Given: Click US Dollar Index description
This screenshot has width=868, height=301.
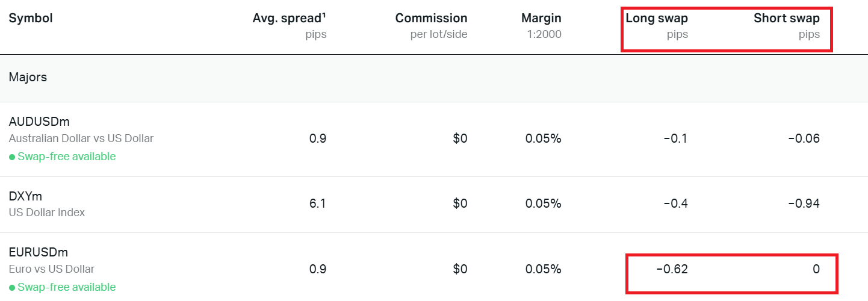Looking at the screenshot, I should point(47,213).
